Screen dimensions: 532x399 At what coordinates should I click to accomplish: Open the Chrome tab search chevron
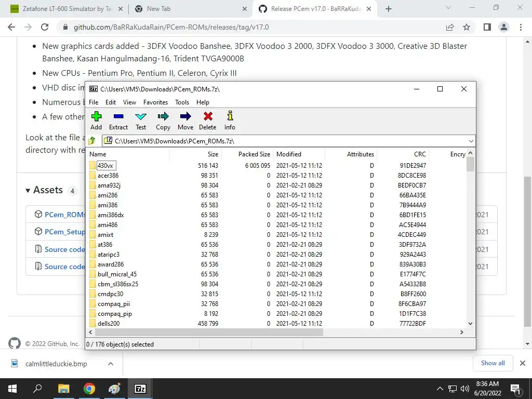(448, 7)
